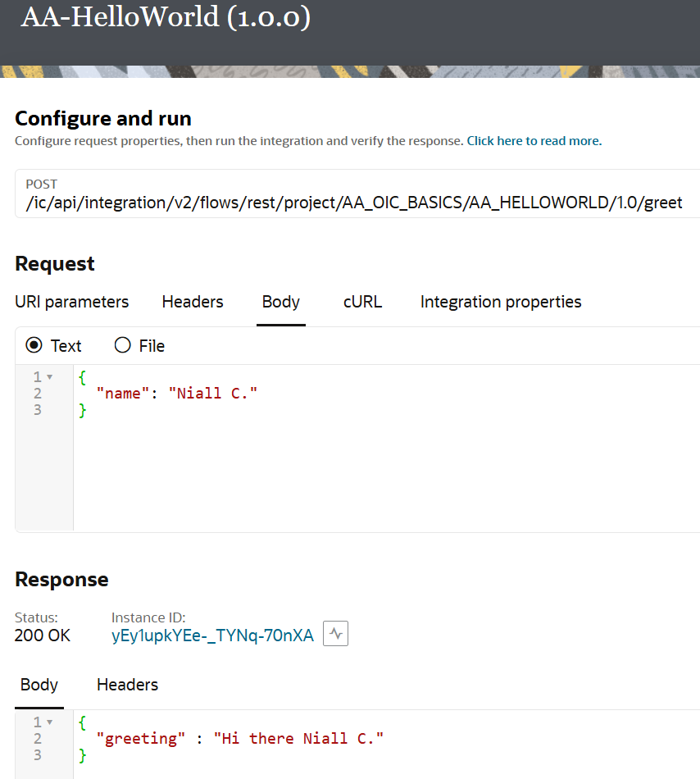
Task: Click the "name" line in request editor
Action: (177, 394)
